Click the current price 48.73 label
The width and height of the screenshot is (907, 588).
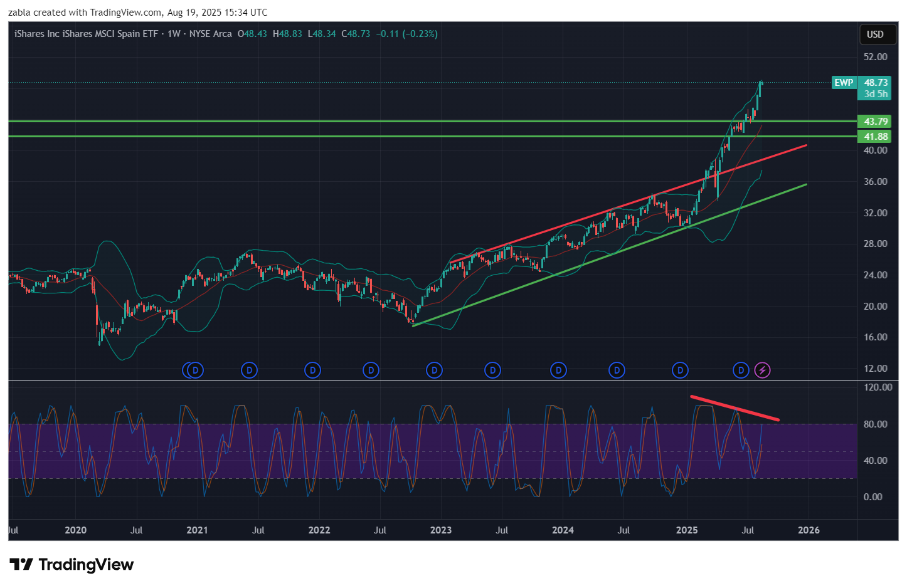click(876, 83)
